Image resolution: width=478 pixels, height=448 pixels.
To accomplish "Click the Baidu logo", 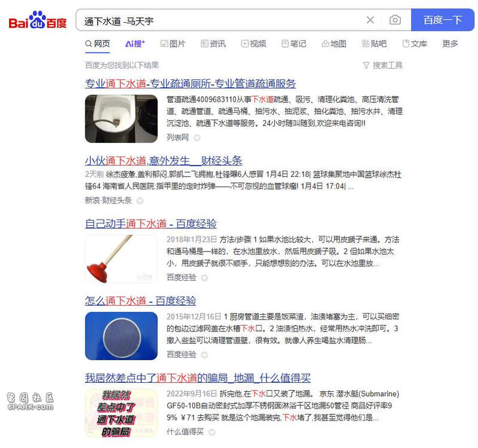I will pos(38,20).
